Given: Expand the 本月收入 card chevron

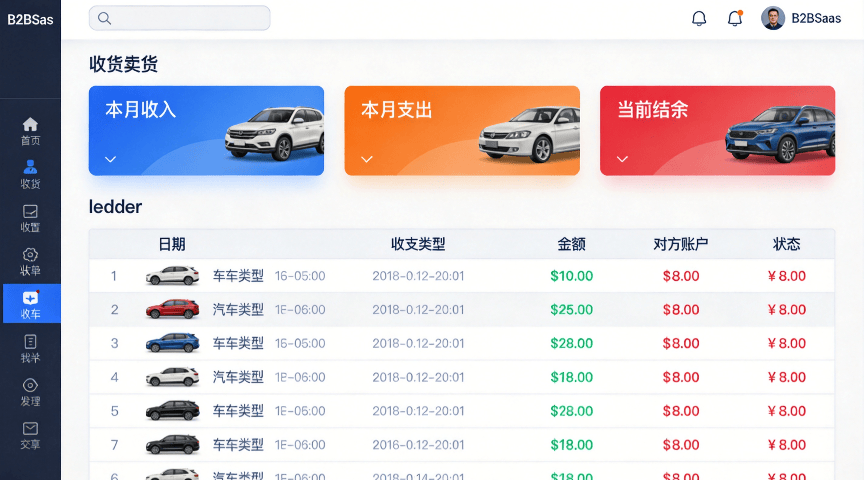Looking at the screenshot, I should pos(111,159).
